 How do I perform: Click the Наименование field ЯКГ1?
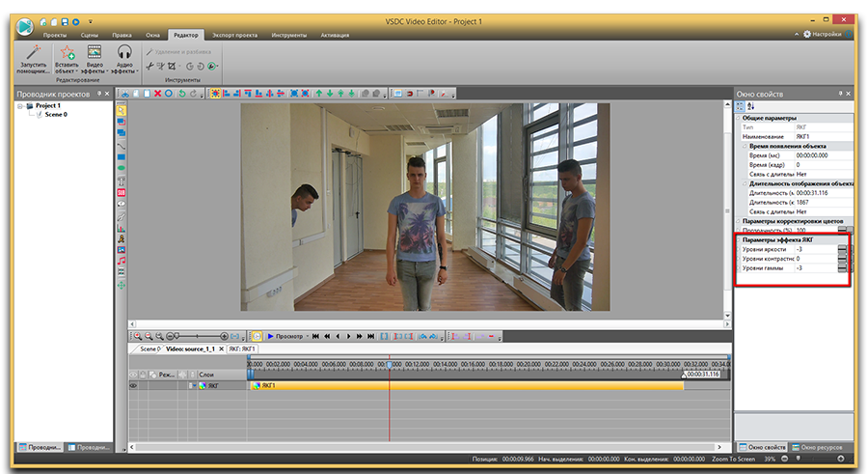825,137
